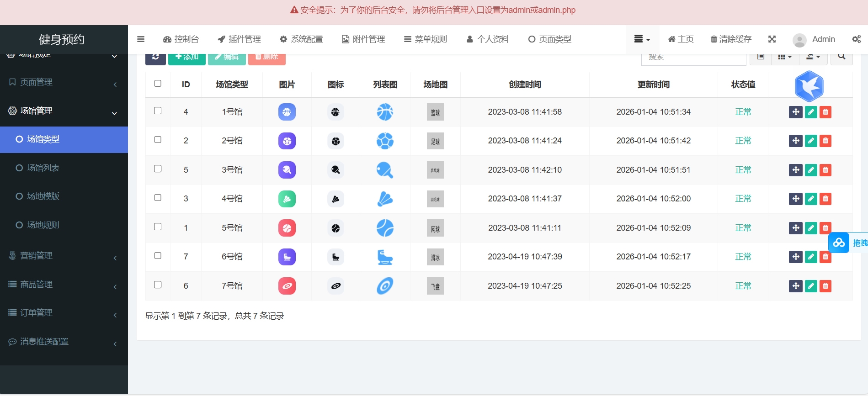Click the fullscreen expand icon in header
Viewport: 868px width, 396px height.
(772, 39)
